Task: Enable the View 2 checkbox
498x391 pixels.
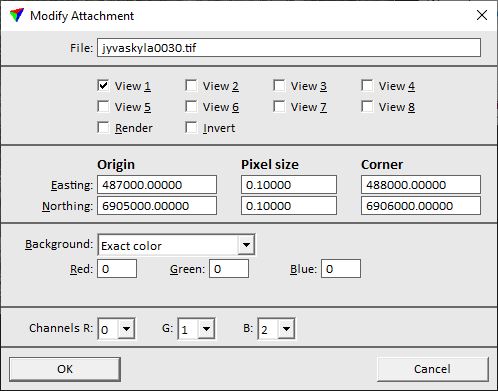Action: (191, 86)
